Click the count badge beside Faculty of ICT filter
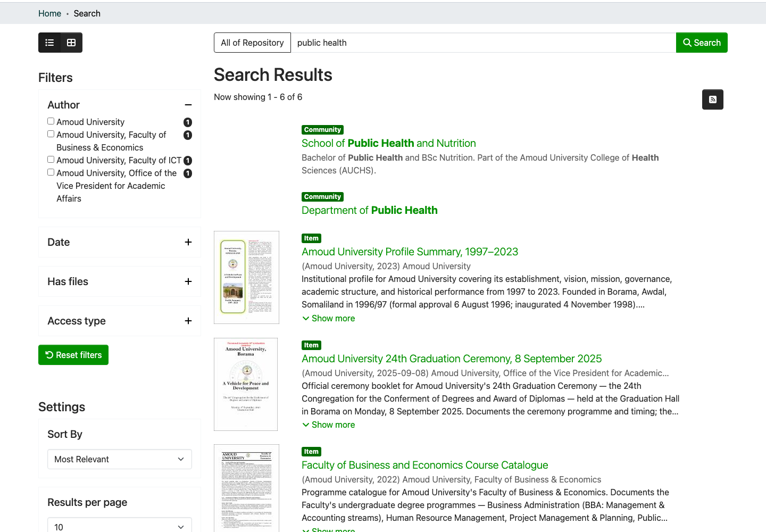The width and height of the screenshot is (766, 532). 188,161
